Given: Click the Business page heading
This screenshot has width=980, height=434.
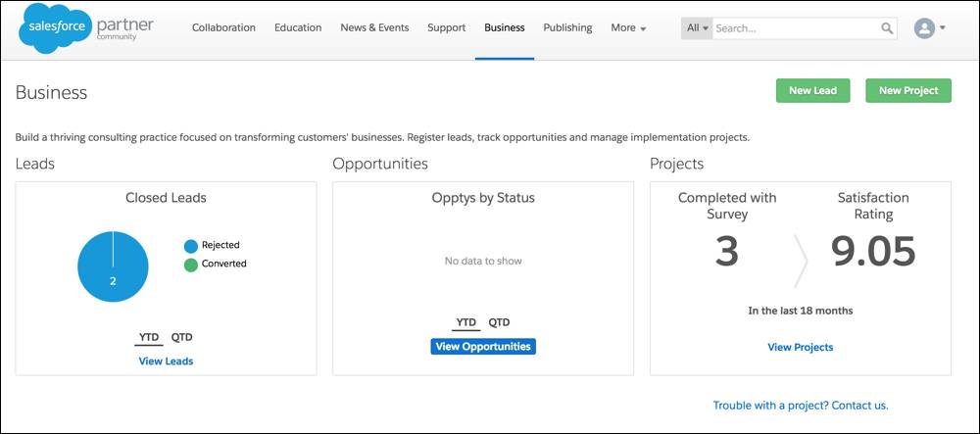Looking at the screenshot, I should tap(51, 92).
